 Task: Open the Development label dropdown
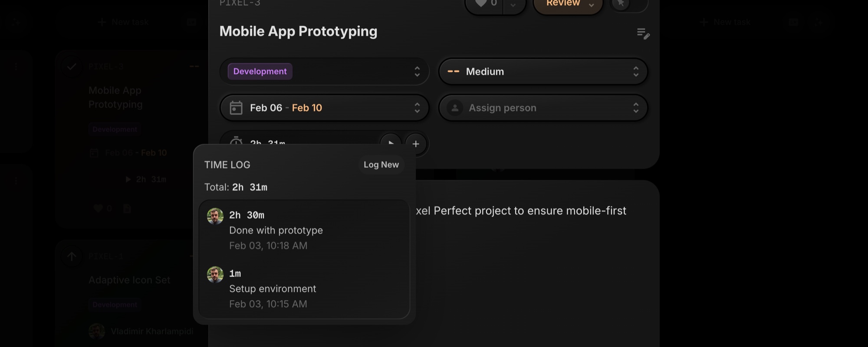[324, 72]
